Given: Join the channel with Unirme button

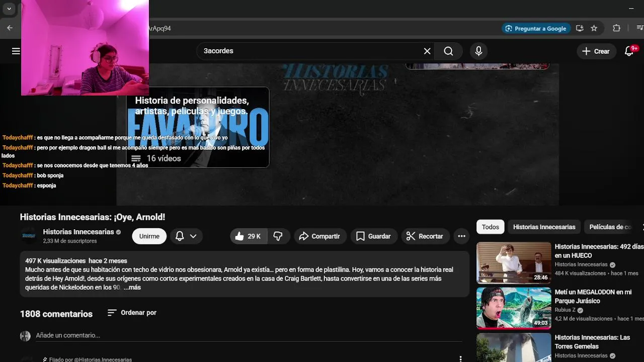Looking at the screenshot, I should pos(149,236).
